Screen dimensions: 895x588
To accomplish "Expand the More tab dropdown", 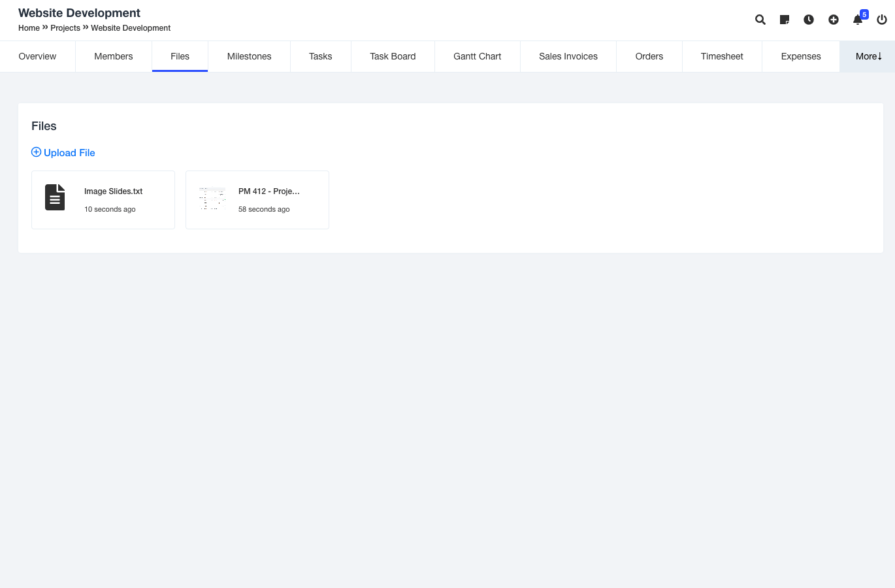I will click(x=868, y=56).
